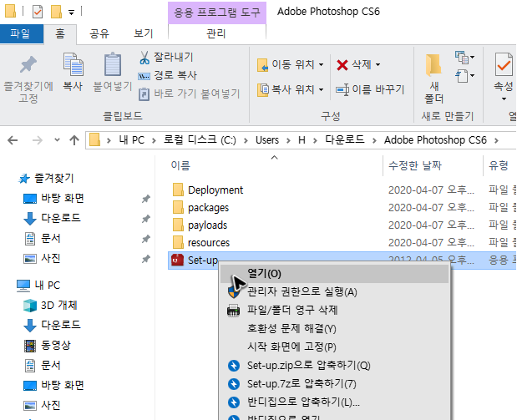Click the 새 폴더 folder icon
The image size is (517, 420).
433,65
